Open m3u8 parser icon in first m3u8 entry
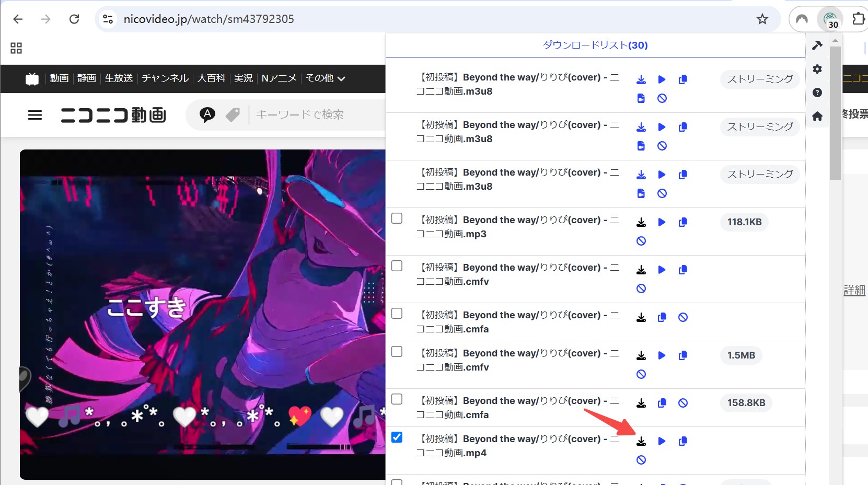This screenshot has width=868, height=485. [641, 98]
